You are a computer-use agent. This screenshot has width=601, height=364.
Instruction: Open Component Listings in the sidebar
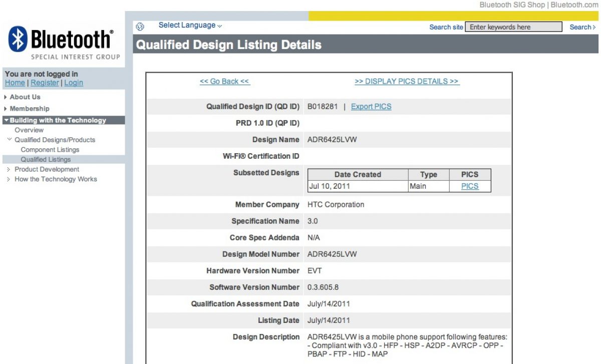(x=50, y=150)
